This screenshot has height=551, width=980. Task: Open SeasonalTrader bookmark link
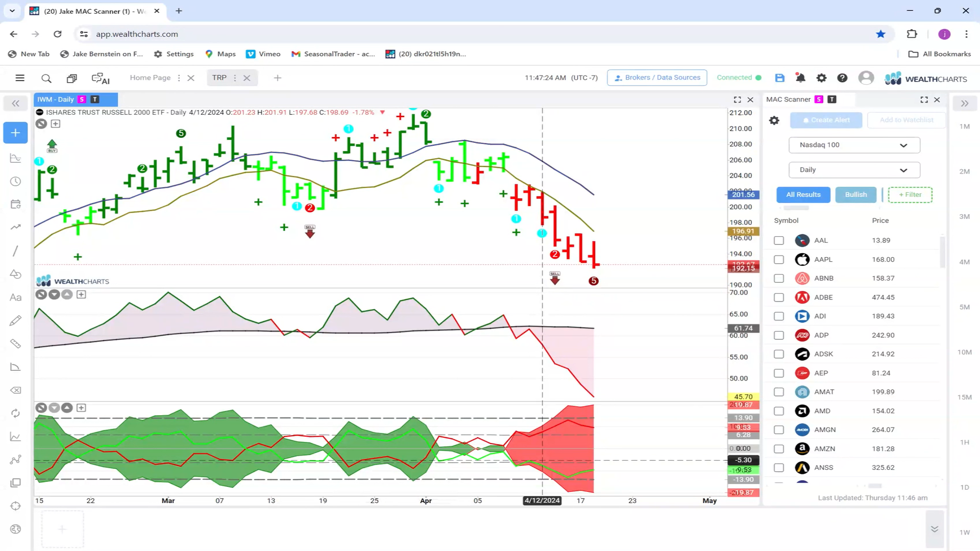[333, 54]
